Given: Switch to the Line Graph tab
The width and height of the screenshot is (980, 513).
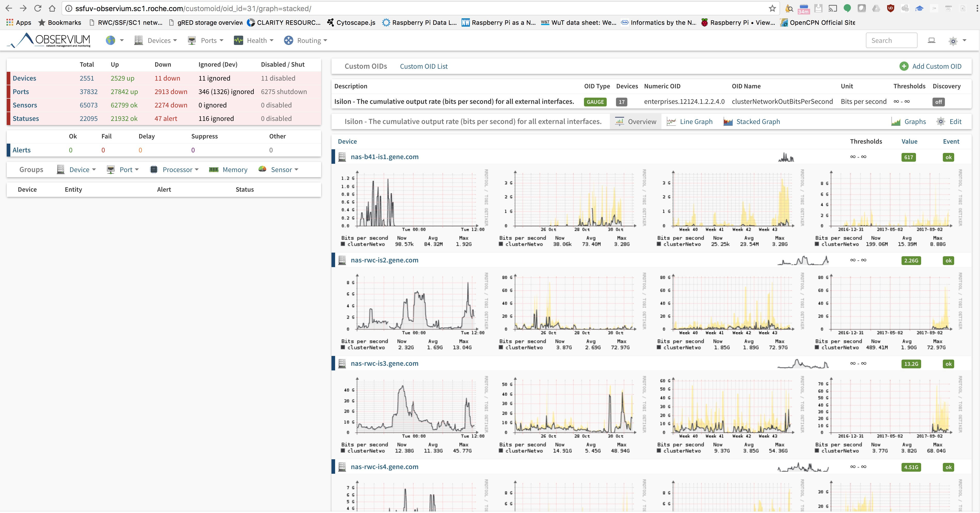Looking at the screenshot, I should tap(689, 121).
